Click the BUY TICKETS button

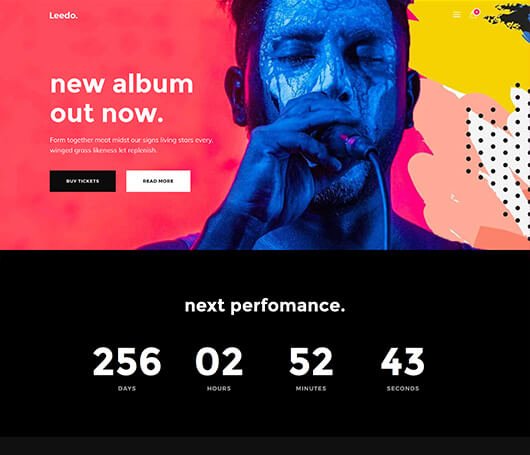pyautogui.click(x=83, y=181)
